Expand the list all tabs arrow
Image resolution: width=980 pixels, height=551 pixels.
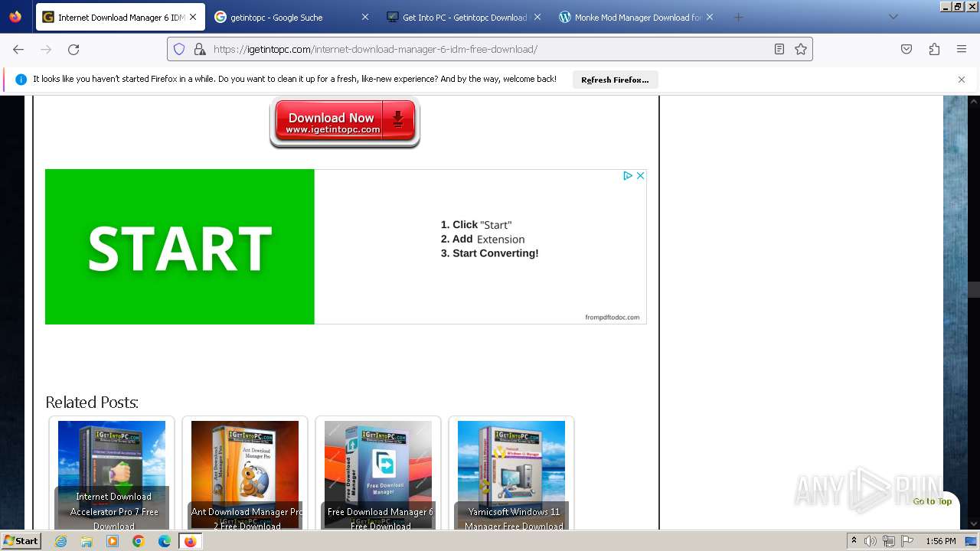[893, 17]
